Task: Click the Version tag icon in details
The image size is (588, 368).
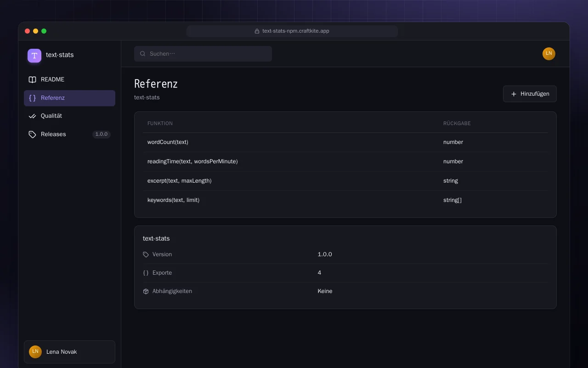Action: tap(146, 254)
